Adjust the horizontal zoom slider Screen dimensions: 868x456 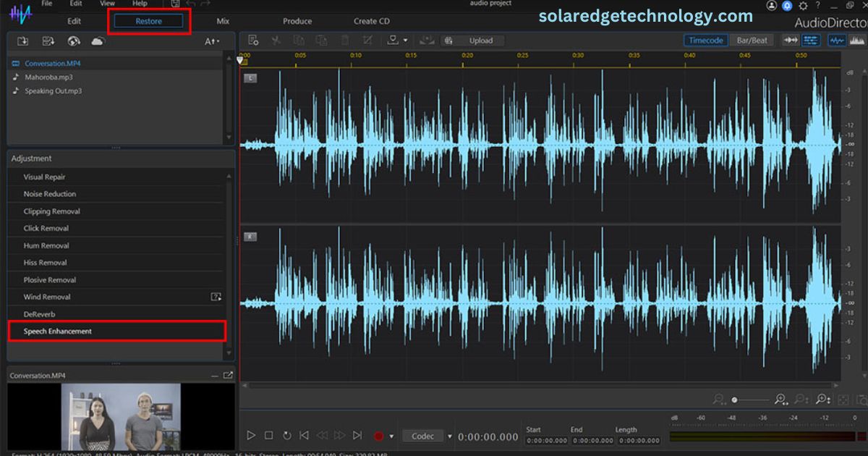750,400
